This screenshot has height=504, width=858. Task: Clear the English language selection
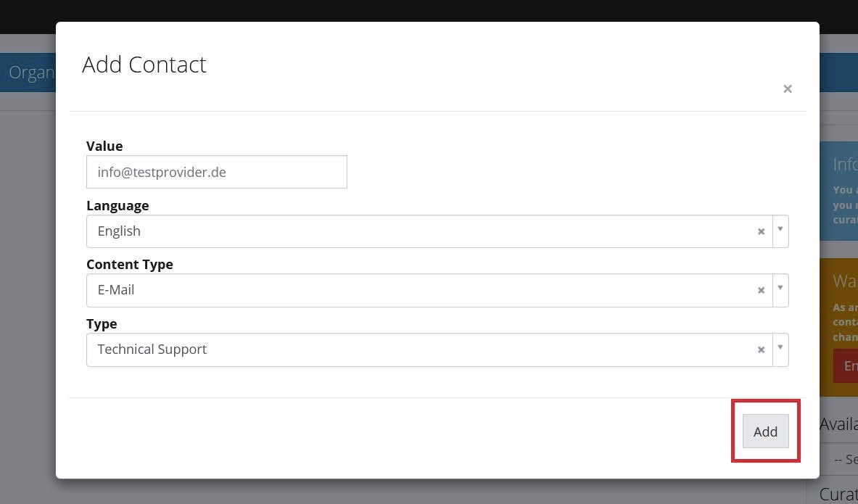[x=761, y=231]
